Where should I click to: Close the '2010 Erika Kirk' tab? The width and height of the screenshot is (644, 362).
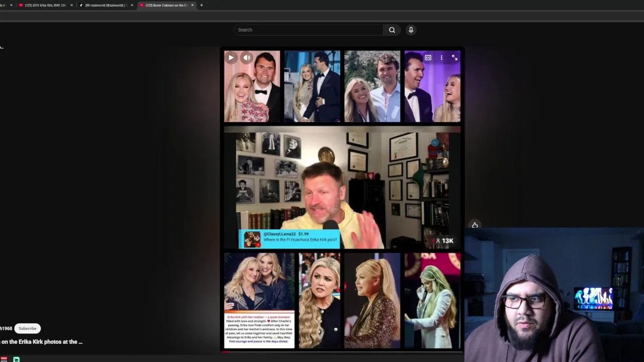(x=71, y=5)
